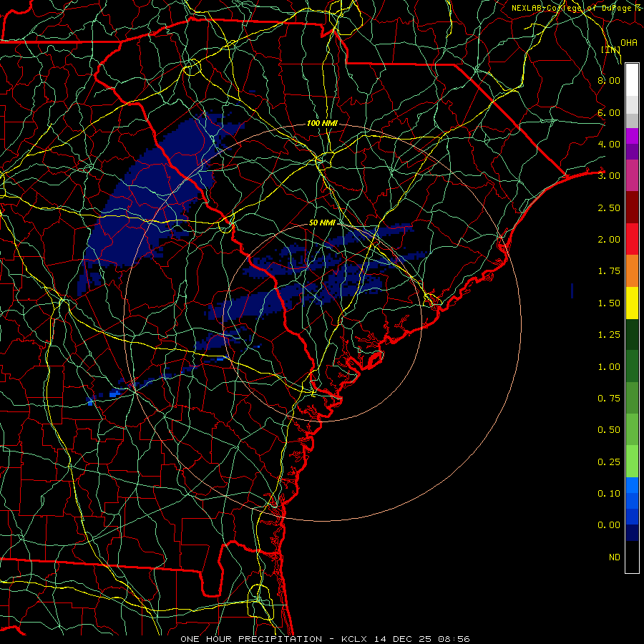
Task: Click the 'KCLX' radar site identifier
Action: pyautogui.click(x=355, y=639)
